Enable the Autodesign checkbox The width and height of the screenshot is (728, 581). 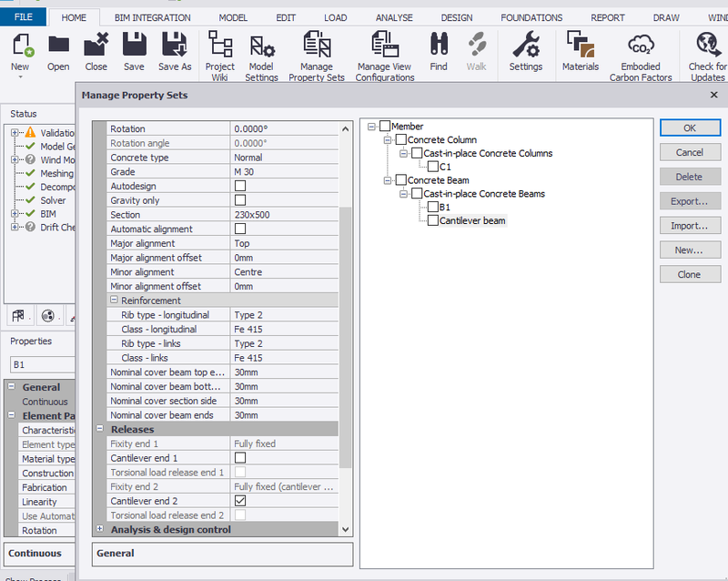[x=240, y=186]
